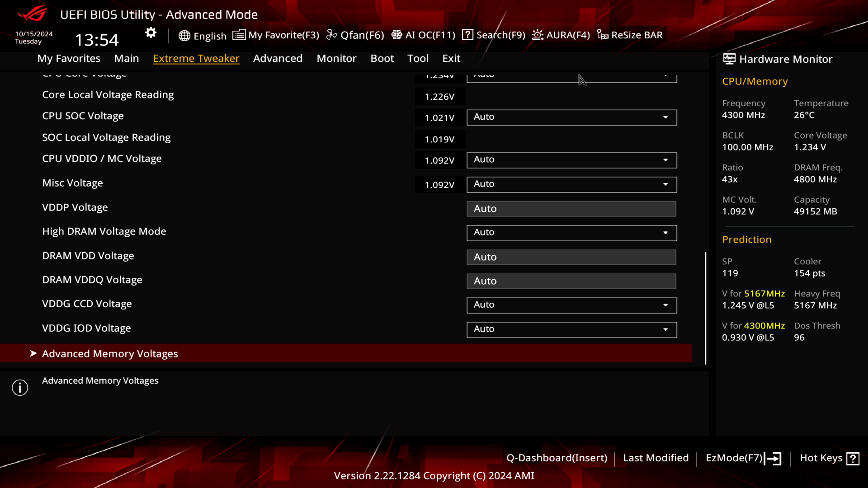
Task: Open Q-Dashboard panel
Action: click(557, 458)
